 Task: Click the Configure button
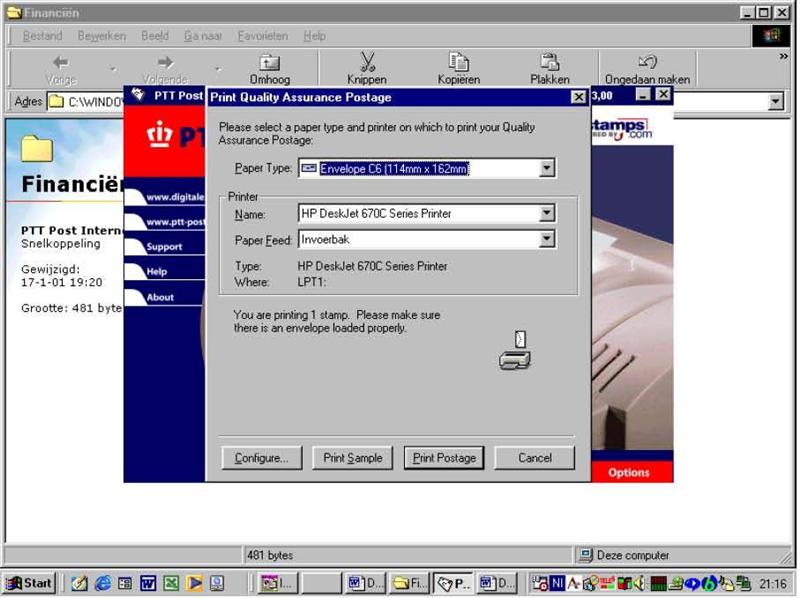coord(262,458)
